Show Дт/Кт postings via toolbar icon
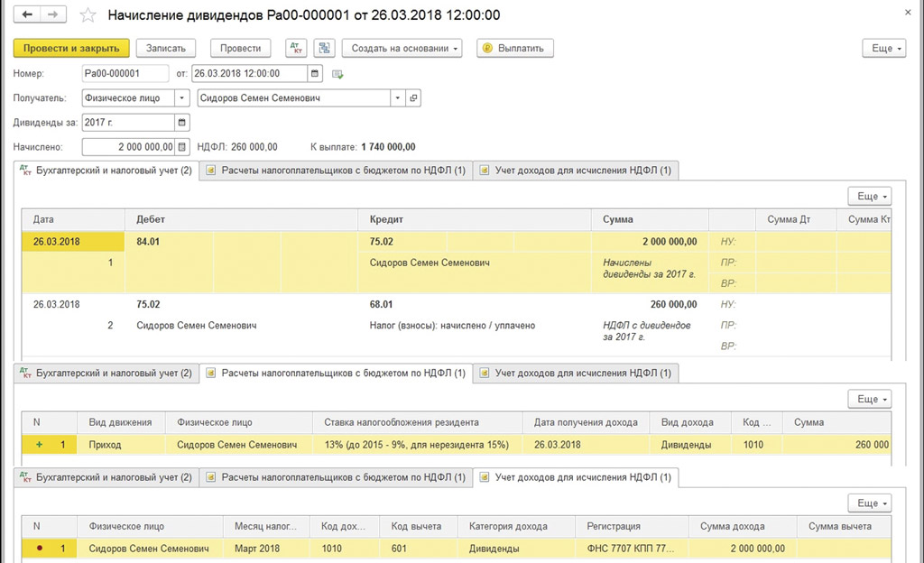The height and width of the screenshot is (563, 924). point(296,49)
